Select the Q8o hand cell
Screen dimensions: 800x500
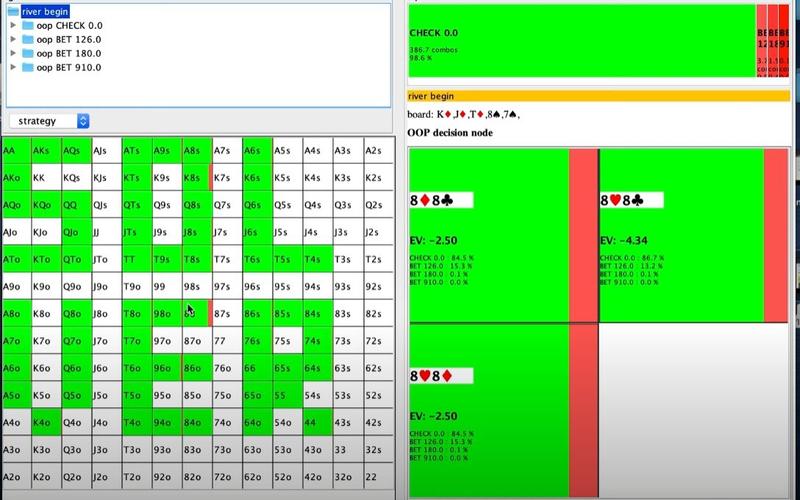77,314
